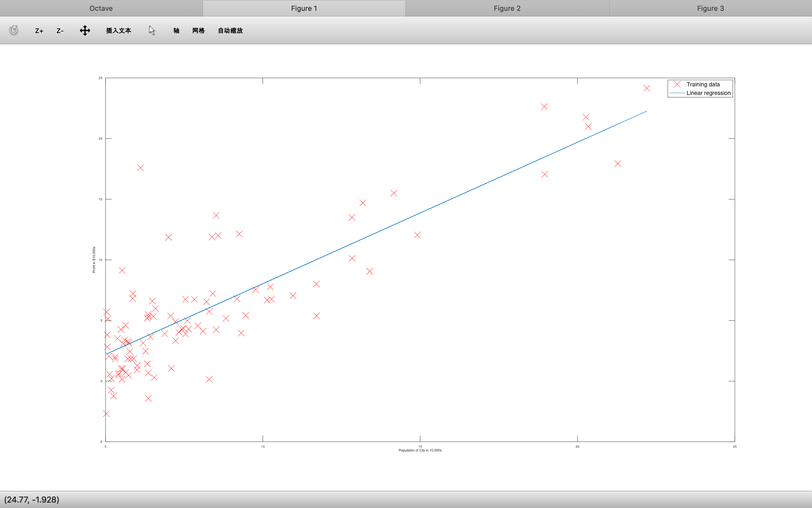
Task: Click the x-axis tick label 15
Action: tap(420, 446)
